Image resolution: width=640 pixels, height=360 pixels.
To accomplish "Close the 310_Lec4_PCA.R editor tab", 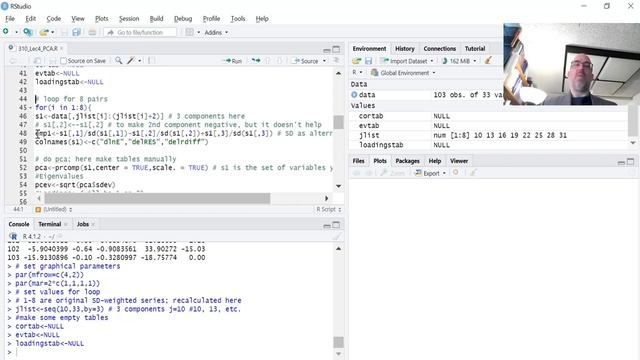I will [x=62, y=48].
